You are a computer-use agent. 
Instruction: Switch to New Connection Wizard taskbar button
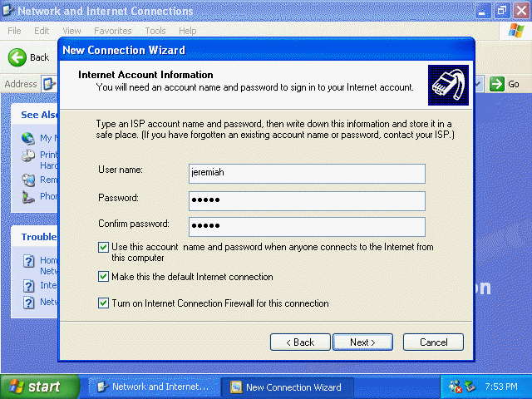[287, 387]
